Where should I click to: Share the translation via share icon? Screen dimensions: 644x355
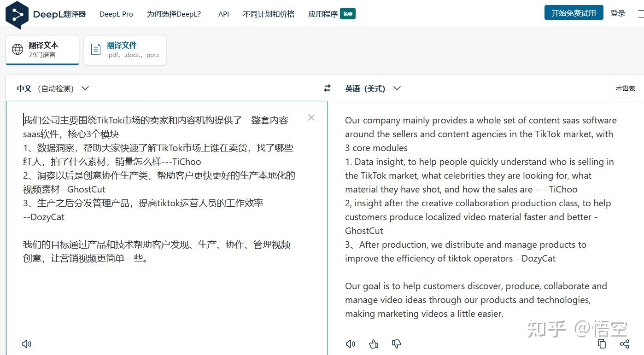click(x=625, y=343)
